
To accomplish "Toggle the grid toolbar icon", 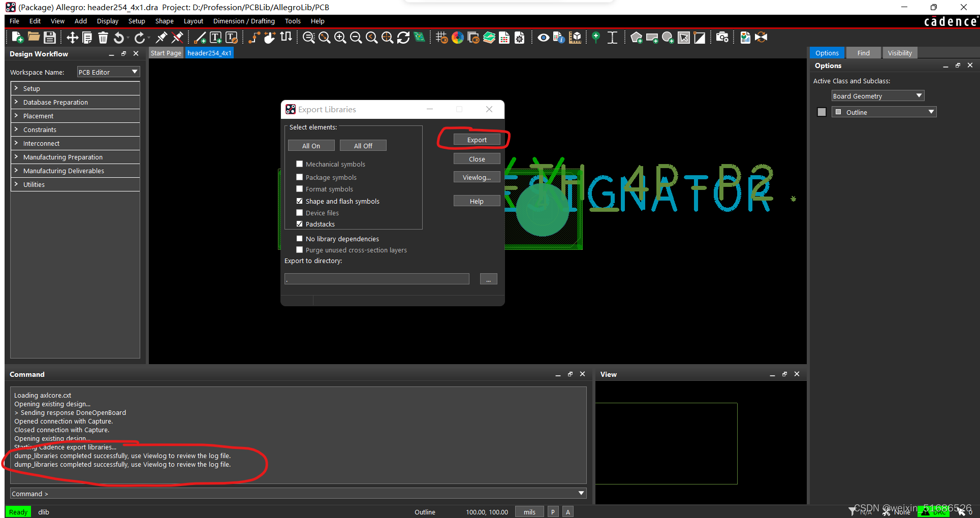I will click(x=441, y=38).
